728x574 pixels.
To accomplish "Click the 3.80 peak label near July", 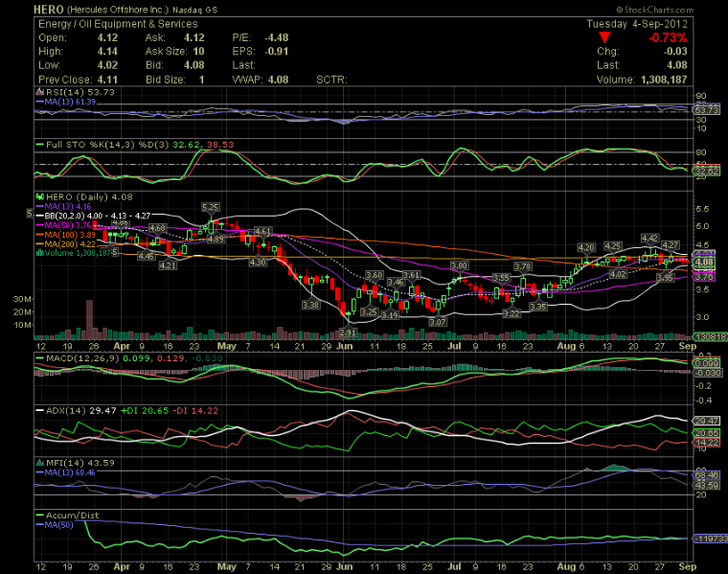I will 459,265.
